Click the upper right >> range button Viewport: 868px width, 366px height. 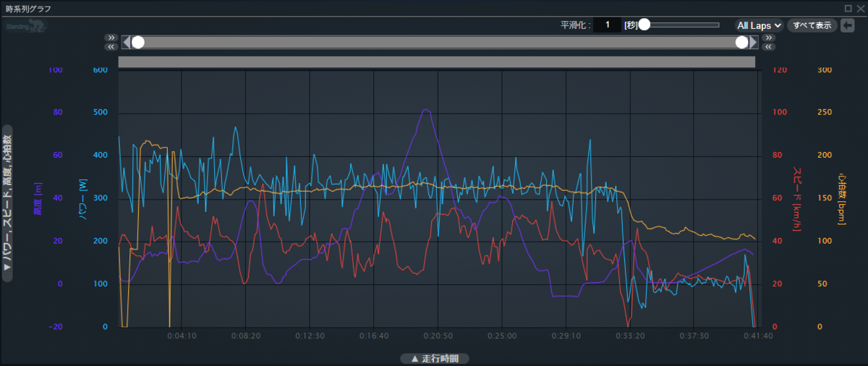coord(767,38)
